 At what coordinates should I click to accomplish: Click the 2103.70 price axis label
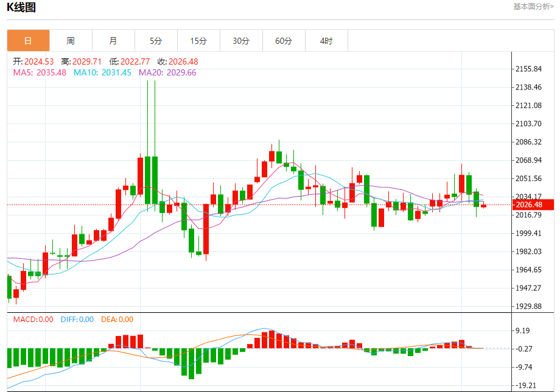pos(528,124)
